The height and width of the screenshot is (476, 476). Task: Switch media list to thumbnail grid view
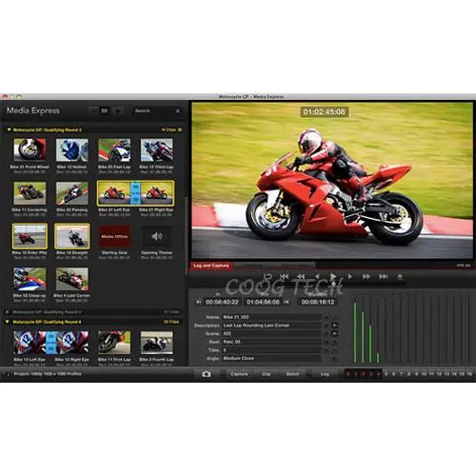pos(105,110)
